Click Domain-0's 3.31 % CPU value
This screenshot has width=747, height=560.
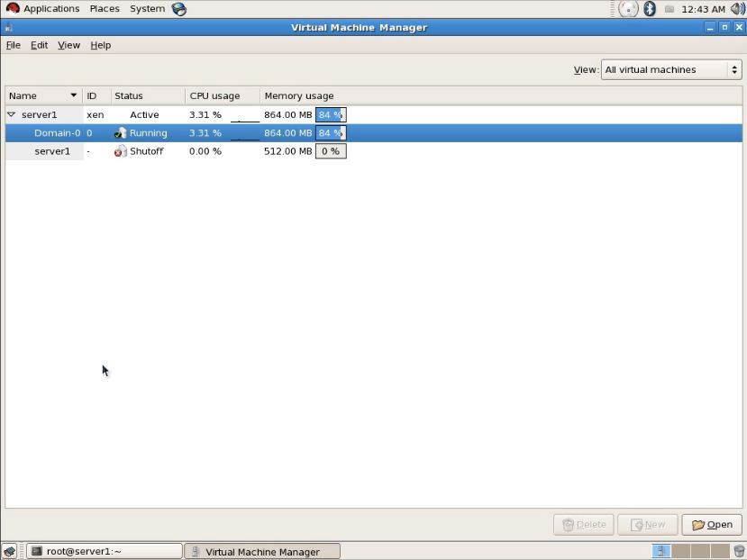[205, 133]
